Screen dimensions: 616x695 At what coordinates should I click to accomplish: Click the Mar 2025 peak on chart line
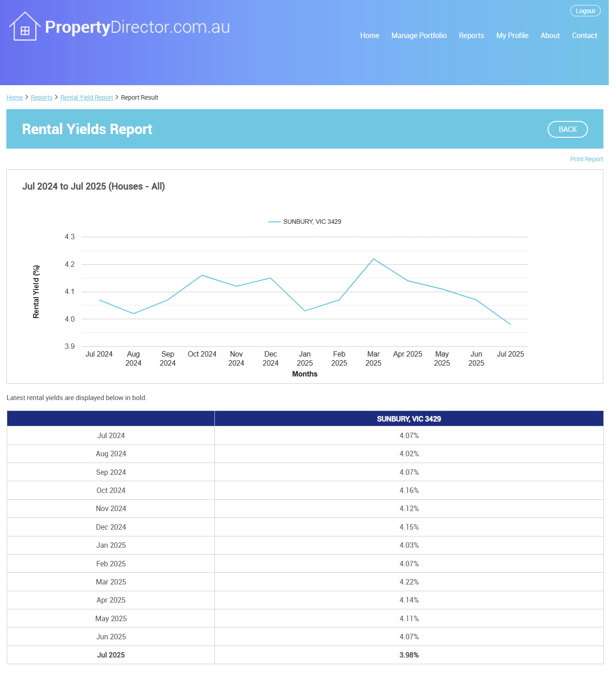pyautogui.click(x=373, y=259)
